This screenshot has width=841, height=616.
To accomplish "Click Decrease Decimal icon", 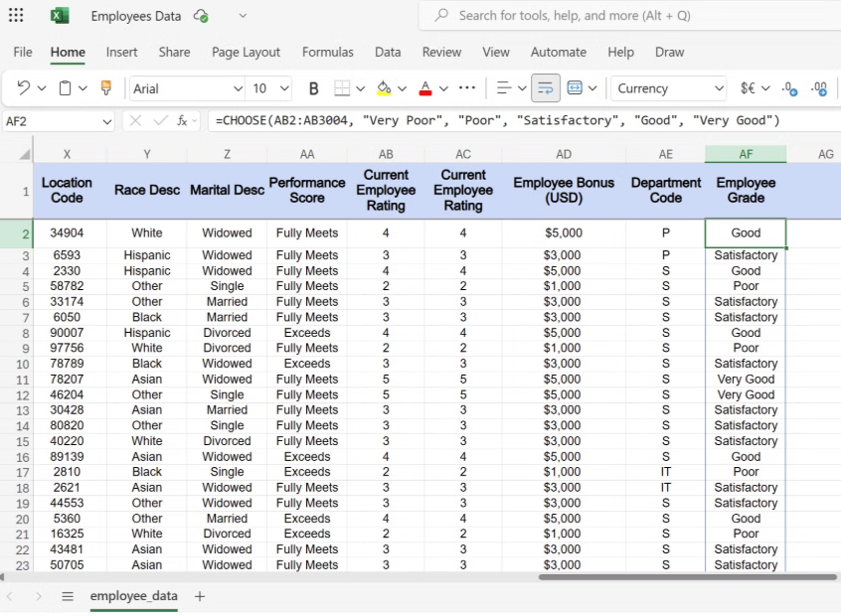I will [789, 88].
